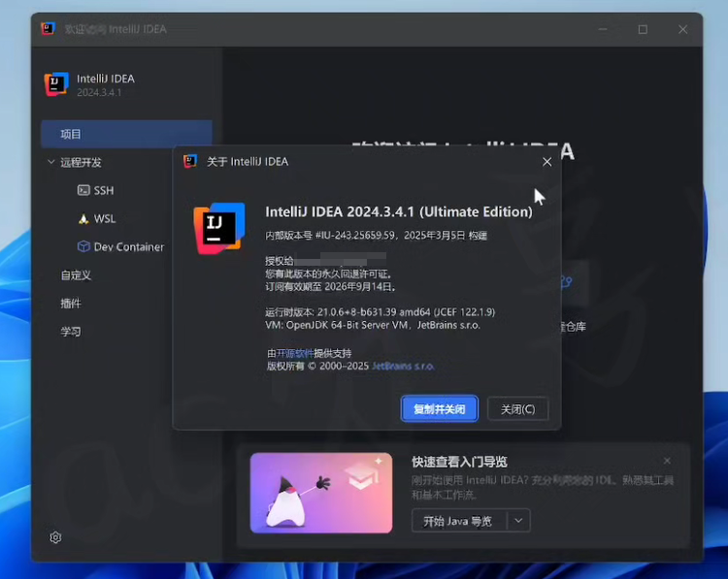Click the 关闭(C) button in About dialog

pos(517,408)
